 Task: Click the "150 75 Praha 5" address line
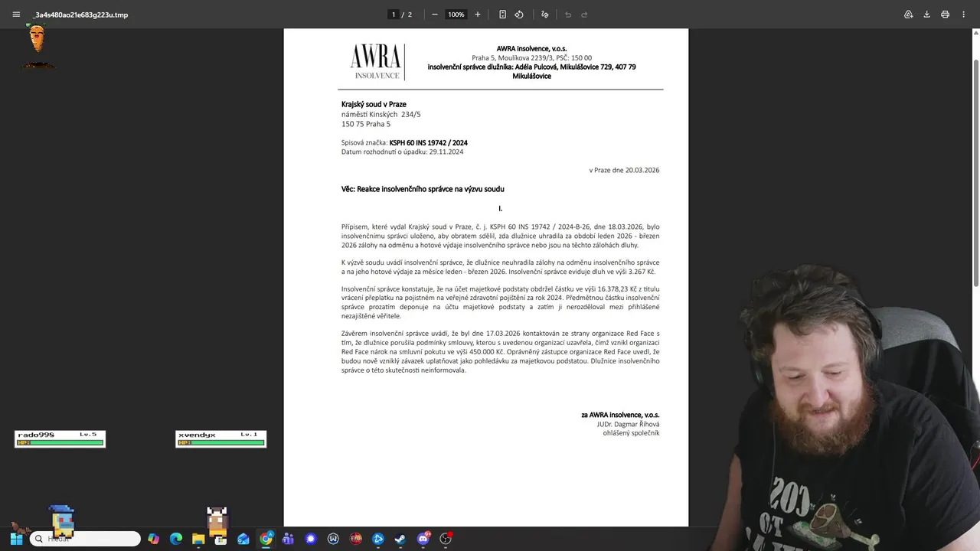tap(366, 124)
